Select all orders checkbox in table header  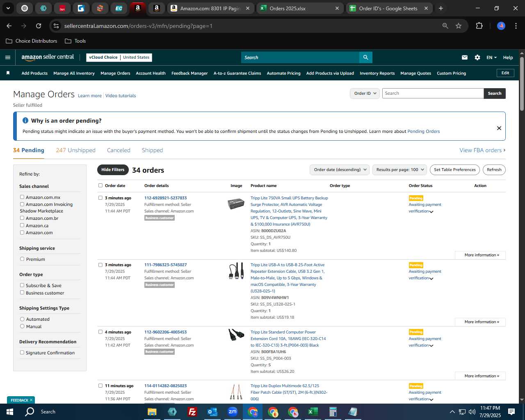point(100,185)
